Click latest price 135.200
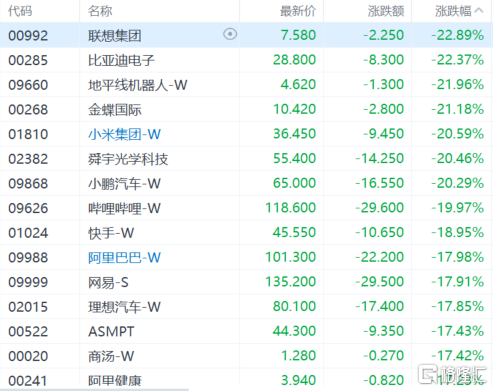The image size is (493, 391). click(291, 282)
